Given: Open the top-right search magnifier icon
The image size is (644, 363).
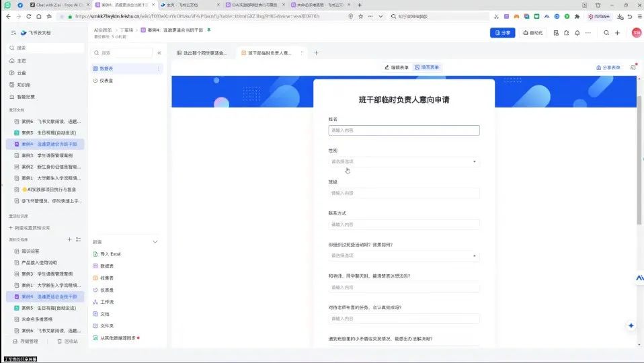Looking at the screenshot, I should click(606, 32).
